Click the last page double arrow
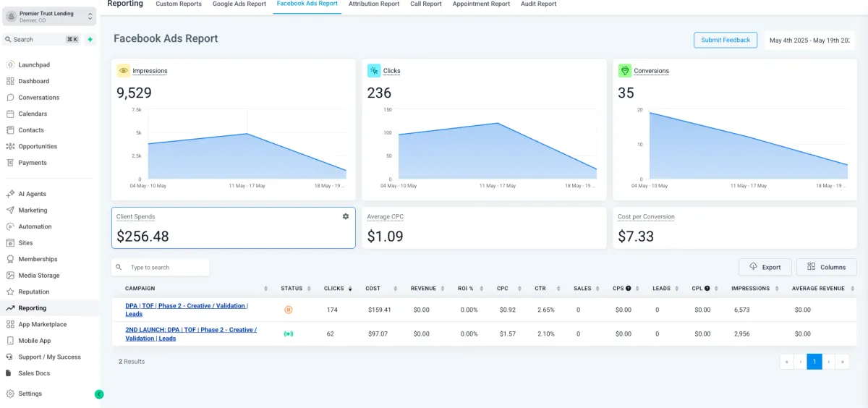 pyautogui.click(x=843, y=362)
